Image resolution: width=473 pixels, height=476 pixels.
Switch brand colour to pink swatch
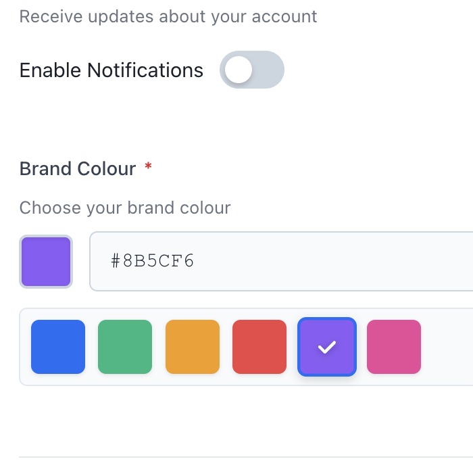(394, 347)
